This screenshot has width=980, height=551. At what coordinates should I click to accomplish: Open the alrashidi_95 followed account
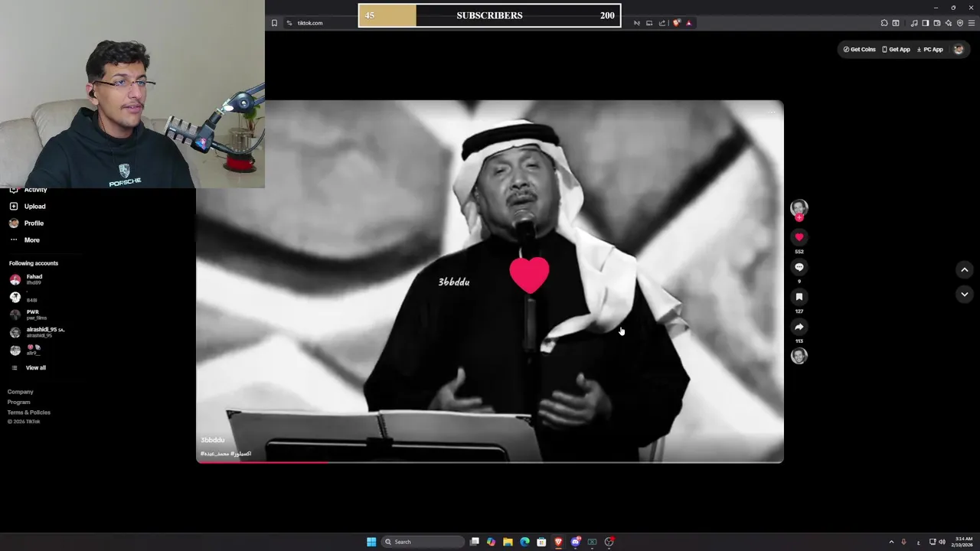click(x=37, y=332)
